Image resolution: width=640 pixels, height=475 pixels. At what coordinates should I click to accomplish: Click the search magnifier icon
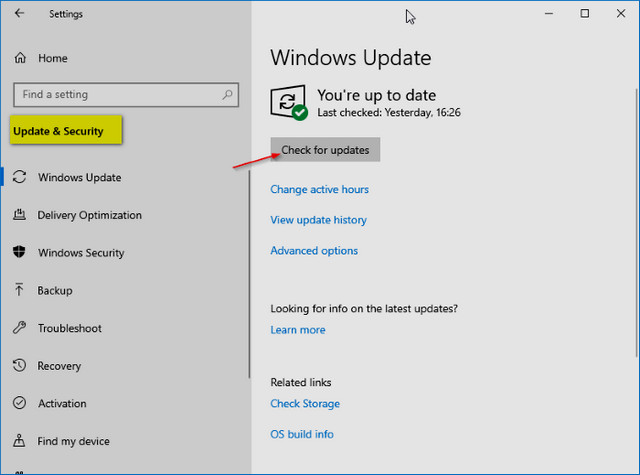(227, 95)
